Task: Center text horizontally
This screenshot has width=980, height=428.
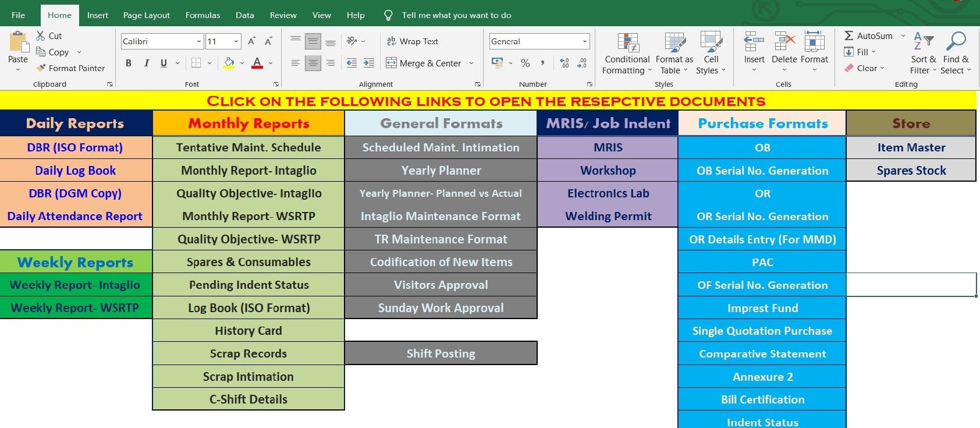Action: pos(313,63)
